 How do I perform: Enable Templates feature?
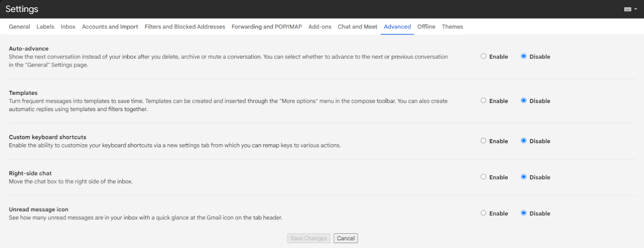tap(483, 101)
